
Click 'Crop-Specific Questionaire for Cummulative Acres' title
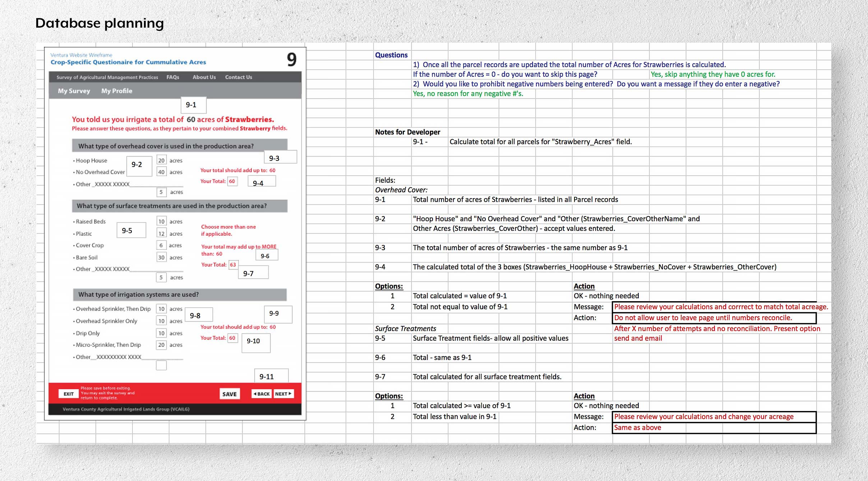128,62
